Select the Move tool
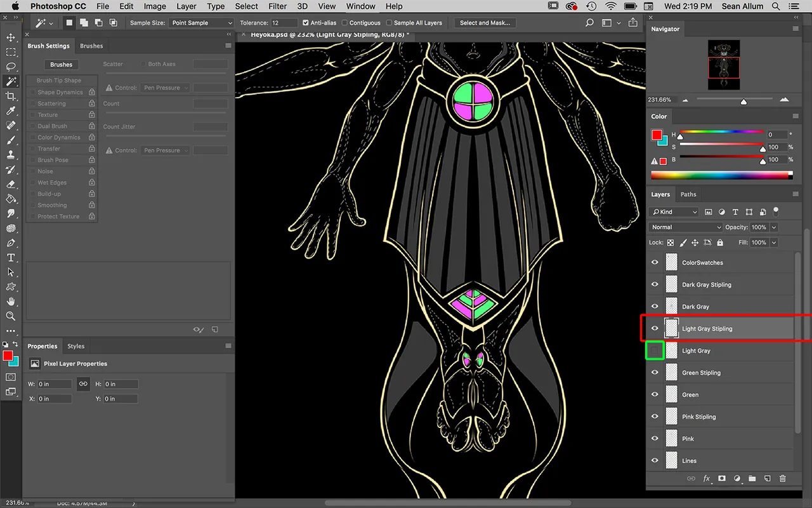The width and height of the screenshot is (812, 508). (x=11, y=38)
